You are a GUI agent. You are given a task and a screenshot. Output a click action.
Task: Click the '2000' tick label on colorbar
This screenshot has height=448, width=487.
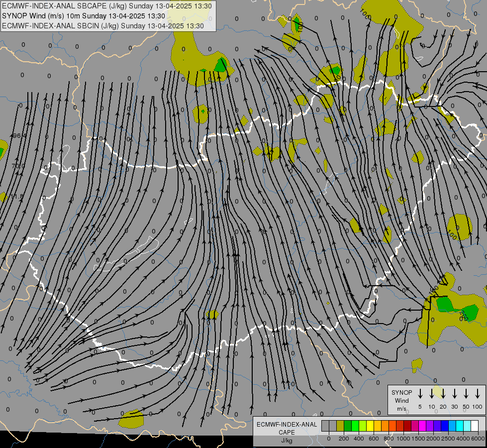point(433,439)
